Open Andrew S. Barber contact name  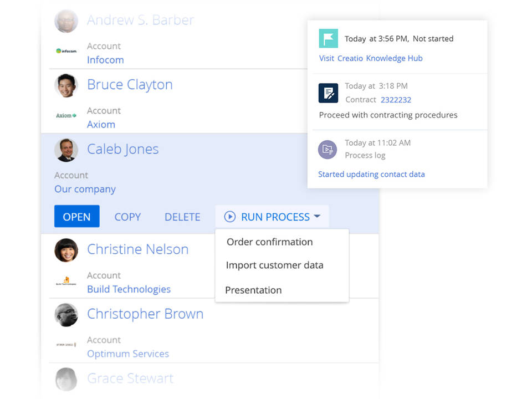point(140,20)
